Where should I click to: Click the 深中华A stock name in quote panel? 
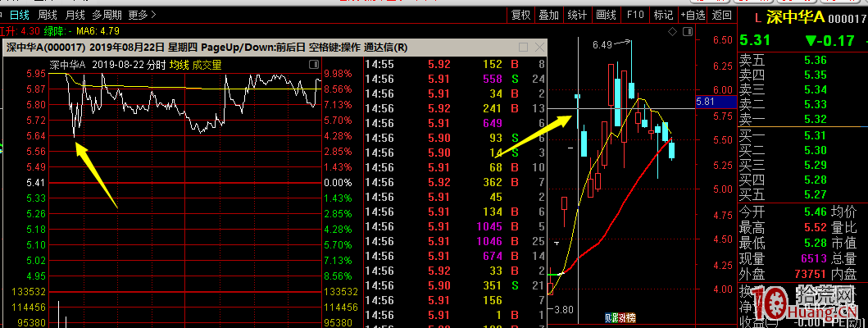(x=796, y=18)
